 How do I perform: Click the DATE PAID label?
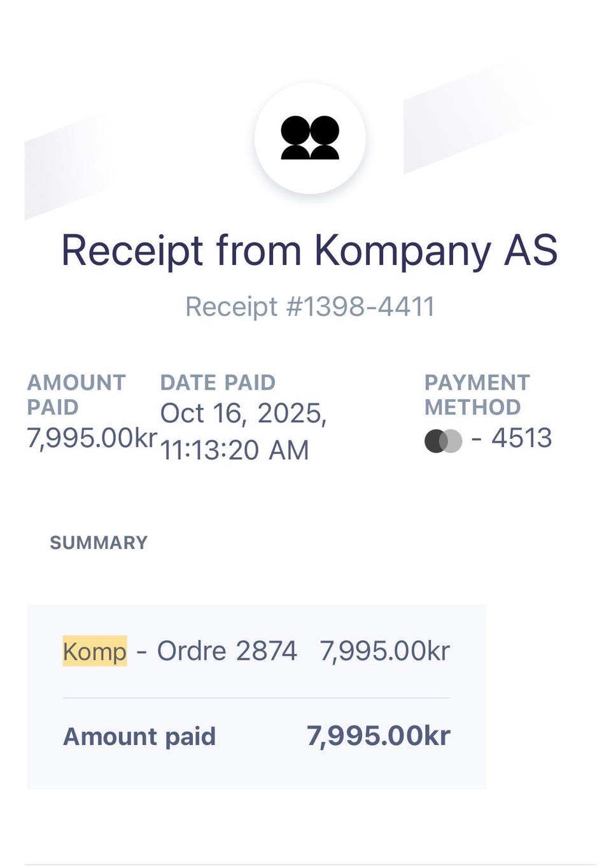[218, 382]
